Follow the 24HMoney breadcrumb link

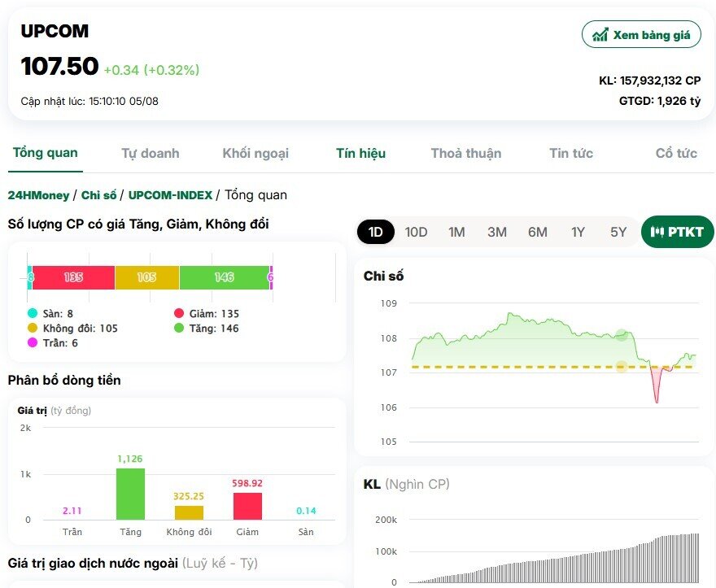[x=38, y=195]
